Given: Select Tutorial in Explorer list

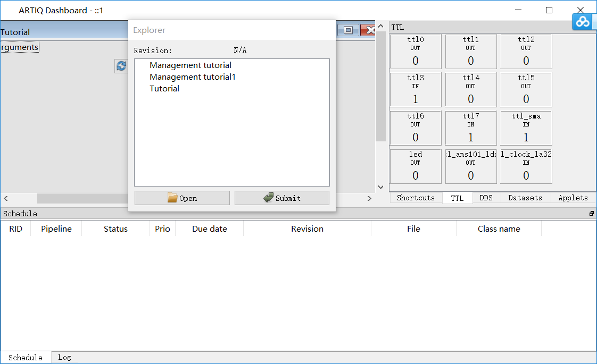Looking at the screenshot, I should 164,89.
